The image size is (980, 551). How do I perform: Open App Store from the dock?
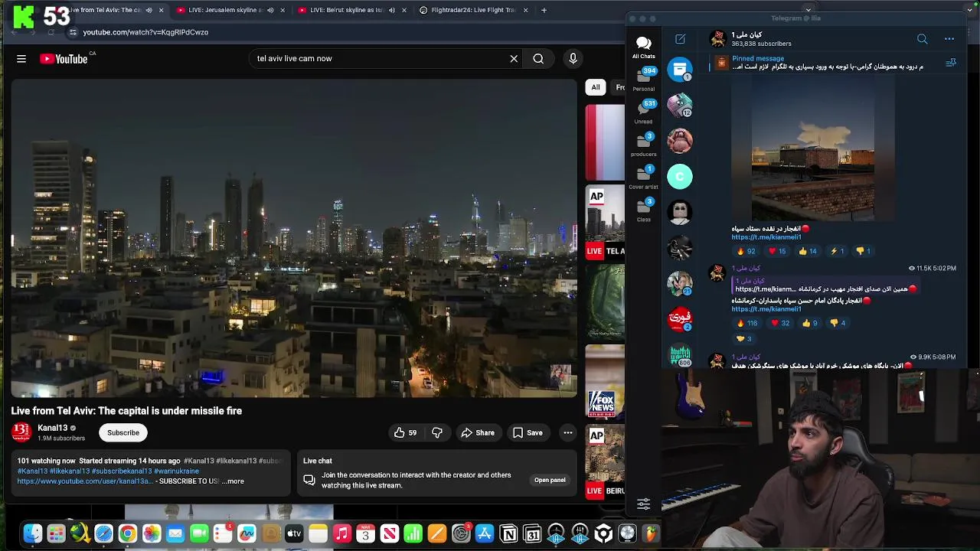[x=485, y=534]
